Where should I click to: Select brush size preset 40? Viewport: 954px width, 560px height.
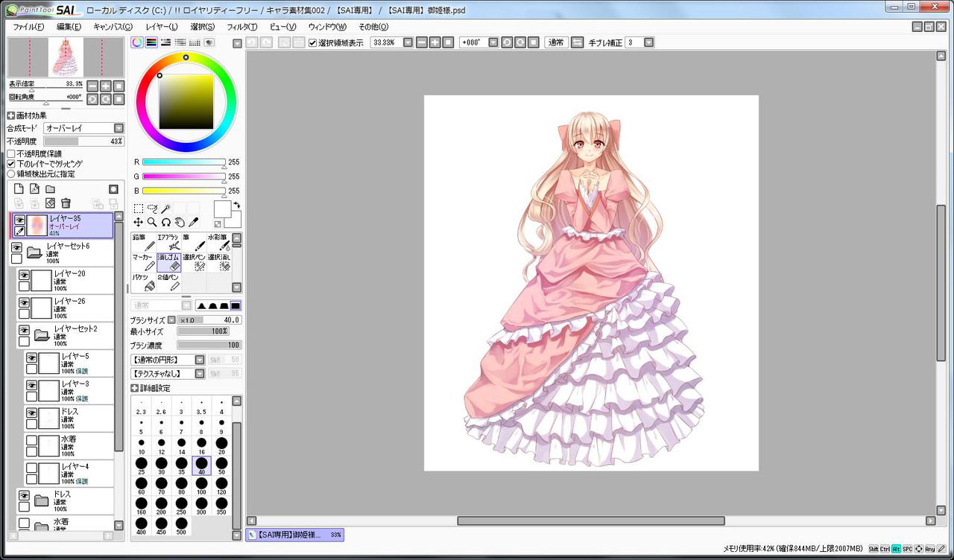(x=201, y=466)
